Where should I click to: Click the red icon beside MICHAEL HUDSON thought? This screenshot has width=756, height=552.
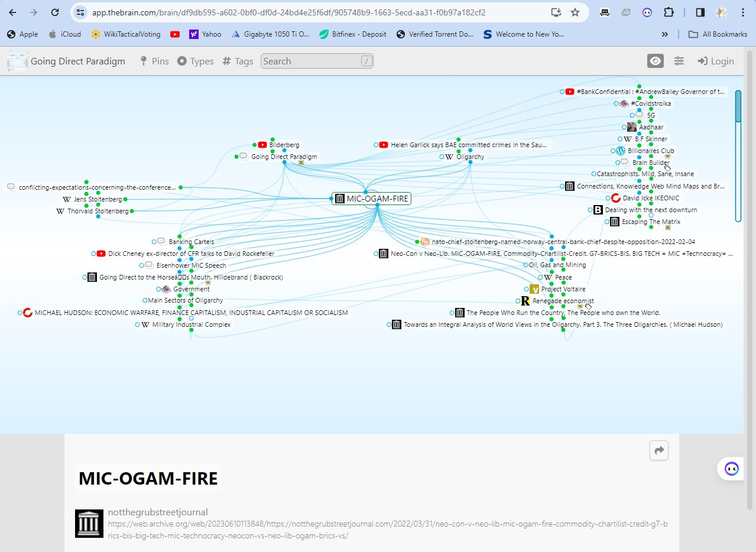(27, 313)
